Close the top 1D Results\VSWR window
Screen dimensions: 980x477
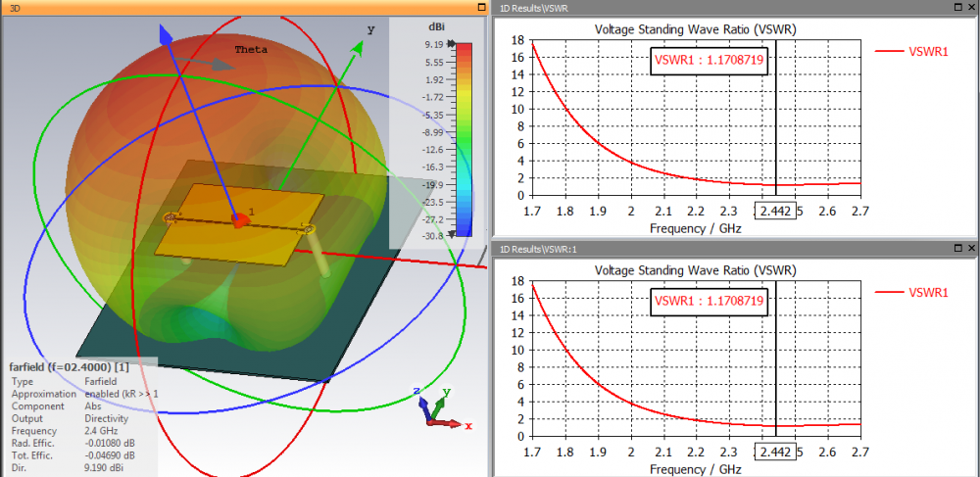(x=970, y=7)
